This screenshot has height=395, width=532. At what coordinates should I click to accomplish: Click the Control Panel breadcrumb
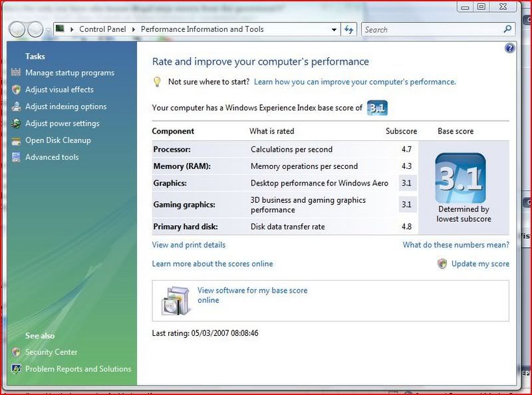102,29
